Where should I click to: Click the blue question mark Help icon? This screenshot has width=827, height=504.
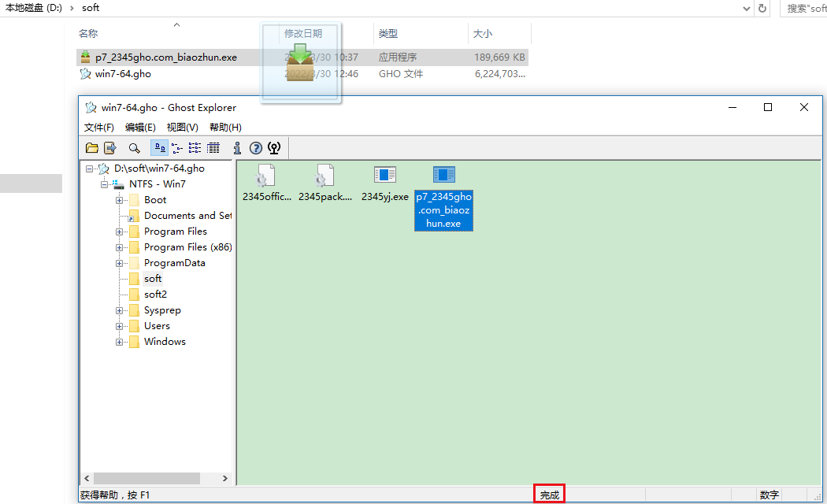pyautogui.click(x=255, y=147)
